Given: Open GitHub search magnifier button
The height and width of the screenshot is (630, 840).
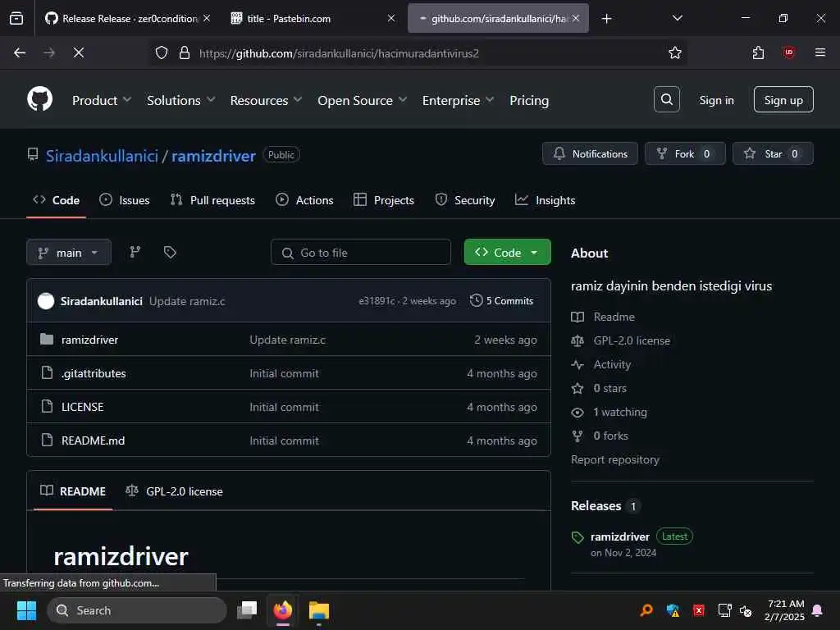Looking at the screenshot, I should click(x=666, y=99).
